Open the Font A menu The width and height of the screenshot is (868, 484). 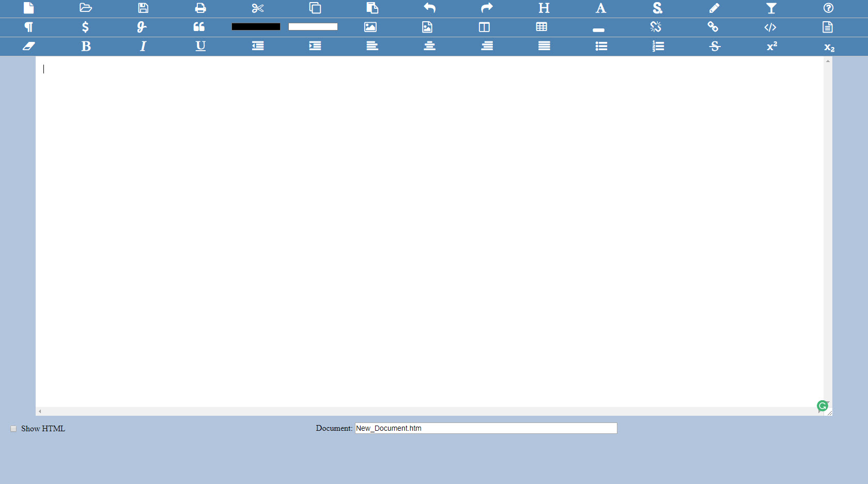click(x=601, y=8)
